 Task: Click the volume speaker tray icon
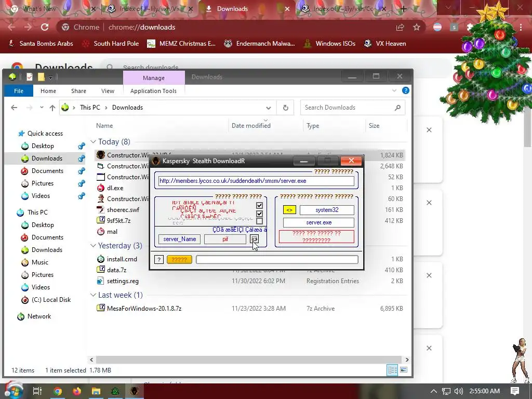458,391
